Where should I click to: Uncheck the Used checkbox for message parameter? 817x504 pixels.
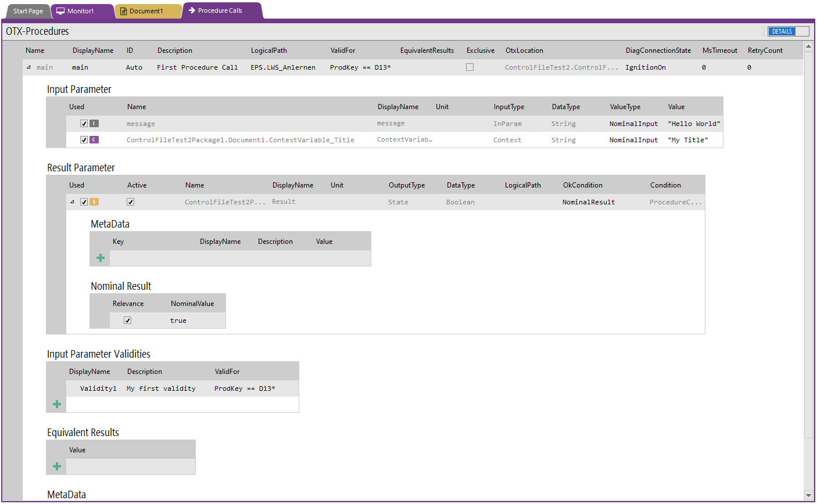84,123
